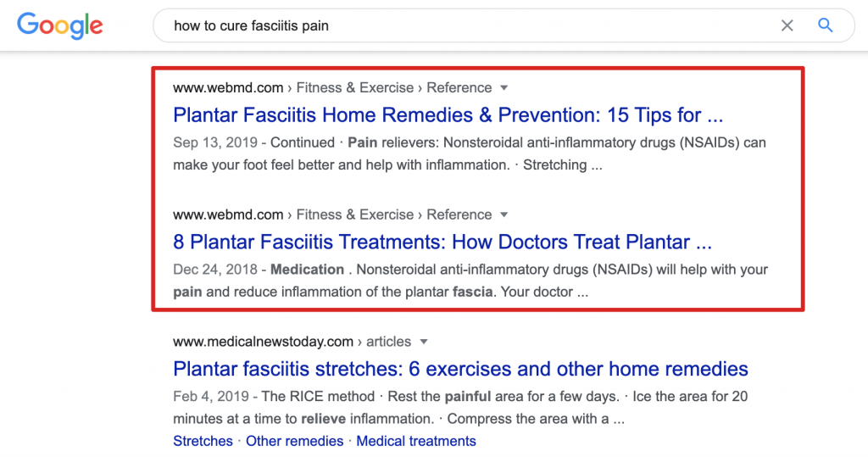Click the www.medicalnewstoday.com URL text
The image size is (868, 457).
[263, 343]
